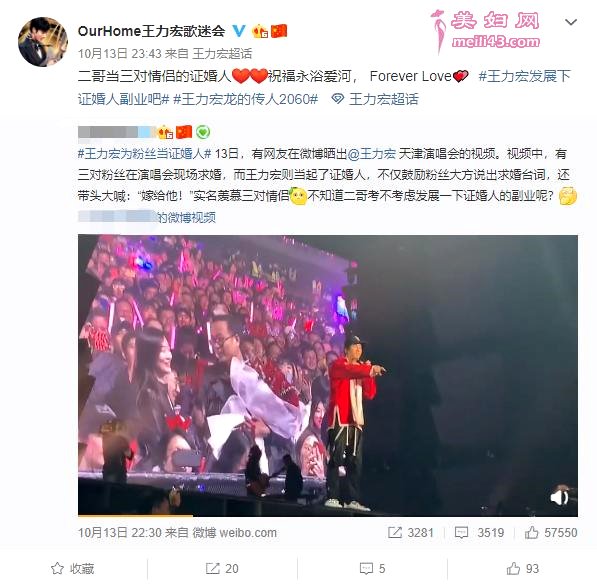Click the green heart badge on reposted user
Viewport: 597px width, 587px height.
pyautogui.click(x=203, y=132)
